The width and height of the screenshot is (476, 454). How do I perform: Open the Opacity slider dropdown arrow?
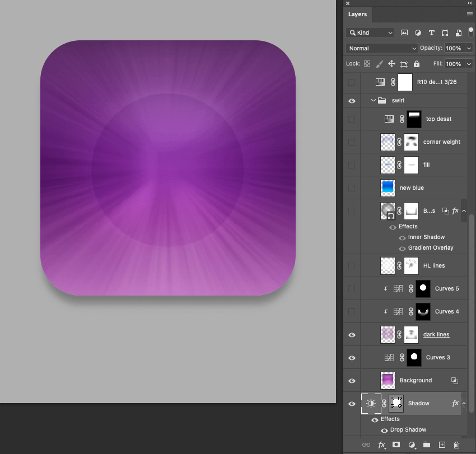click(469, 48)
